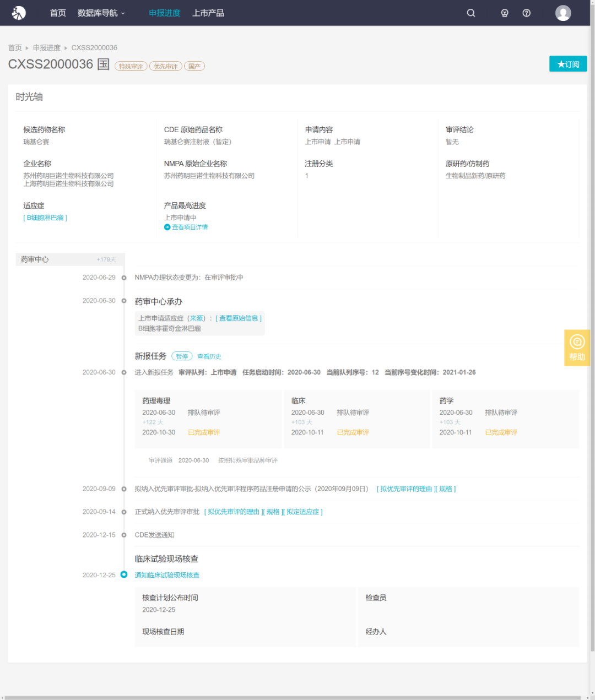Click the 首页 breadcrumb link

(15, 47)
